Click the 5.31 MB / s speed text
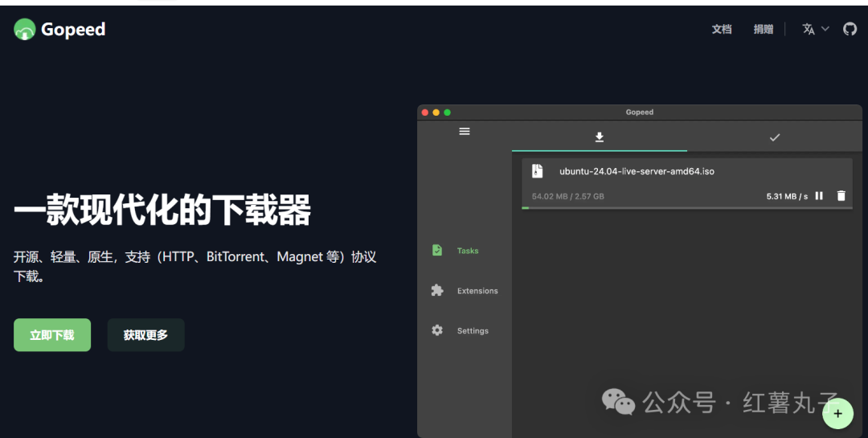 click(x=787, y=196)
